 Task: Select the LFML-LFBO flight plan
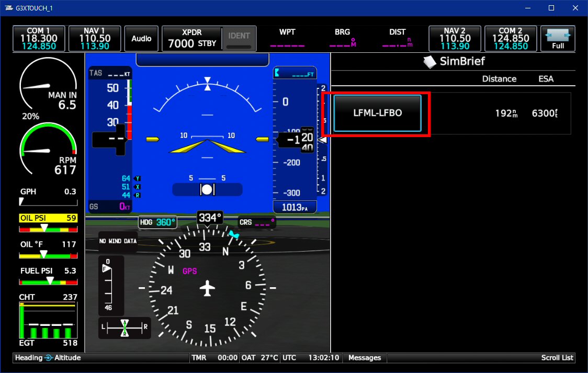(377, 113)
